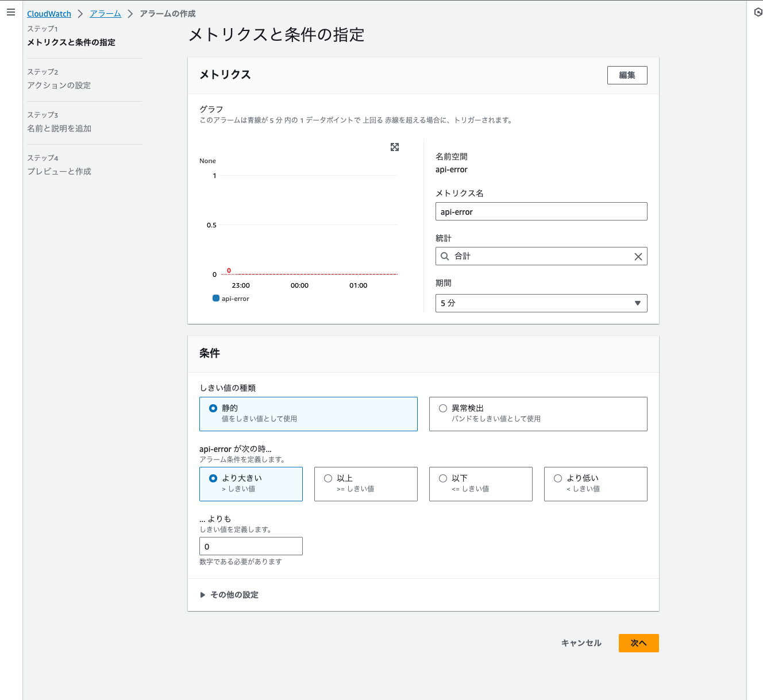Screen dimensions: 763x700
Task: Click the hexagon icon at the right edge
Action: coord(758,12)
